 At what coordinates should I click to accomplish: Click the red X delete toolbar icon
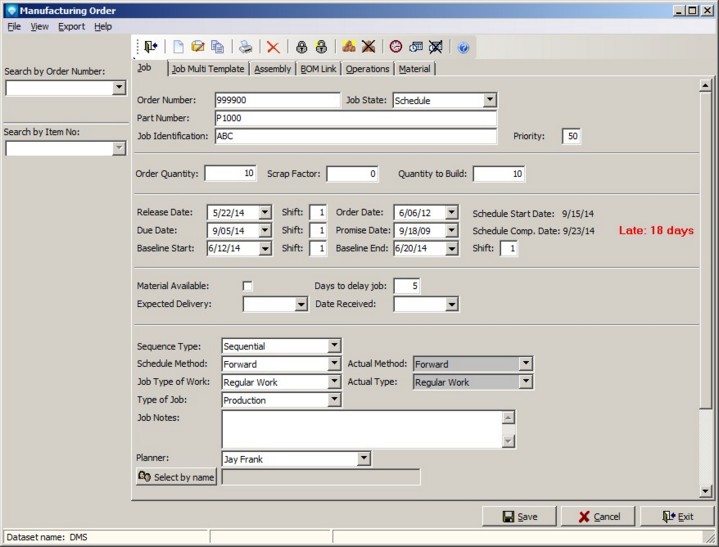[272, 47]
